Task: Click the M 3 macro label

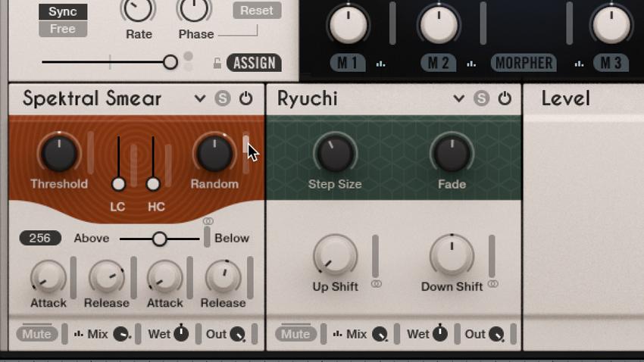Action: coord(611,63)
